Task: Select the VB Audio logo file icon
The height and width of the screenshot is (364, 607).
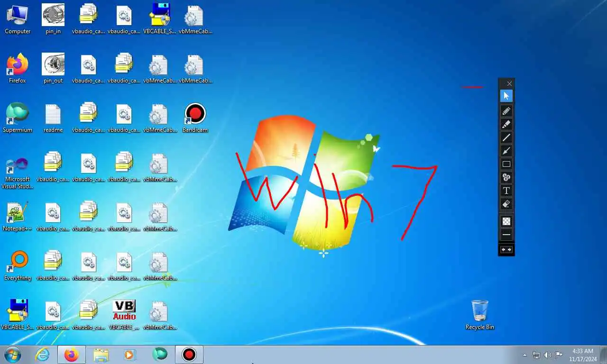Action: (x=124, y=315)
